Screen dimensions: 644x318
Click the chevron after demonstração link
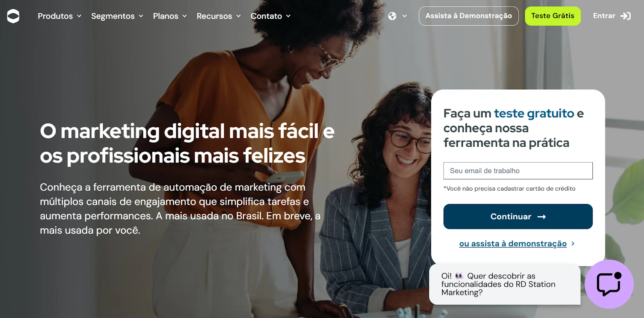[x=573, y=244]
